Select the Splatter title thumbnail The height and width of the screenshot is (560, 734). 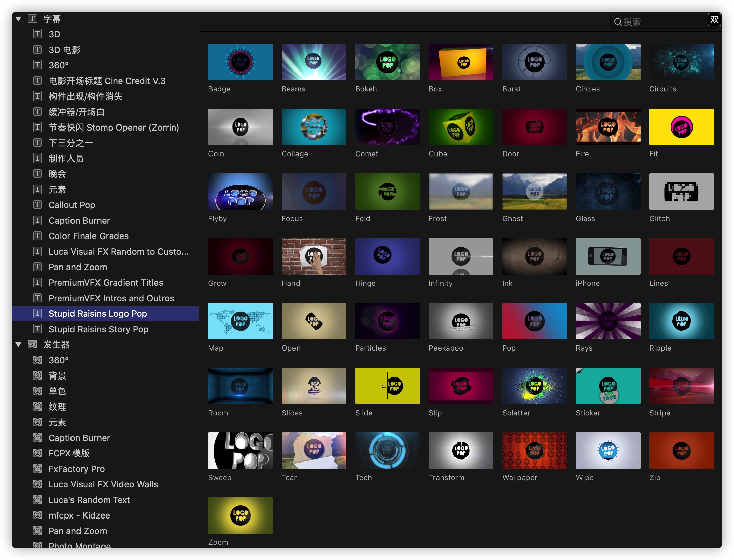(x=534, y=386)
